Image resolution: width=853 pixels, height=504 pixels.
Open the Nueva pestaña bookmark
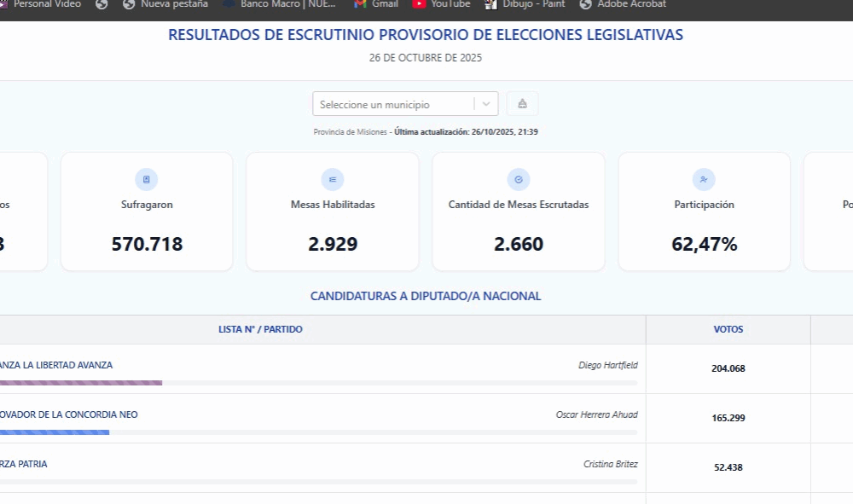165,4
